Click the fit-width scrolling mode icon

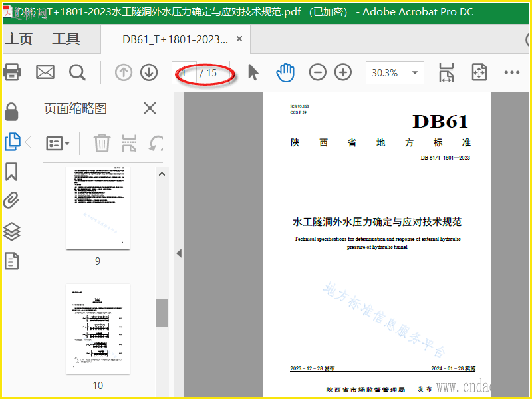click(x=446, y=72)
